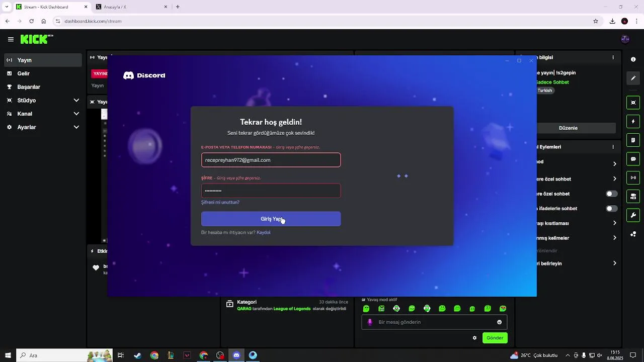
Task: Open the emoji picker smiley icon in chat
Action: click(499, 322)
